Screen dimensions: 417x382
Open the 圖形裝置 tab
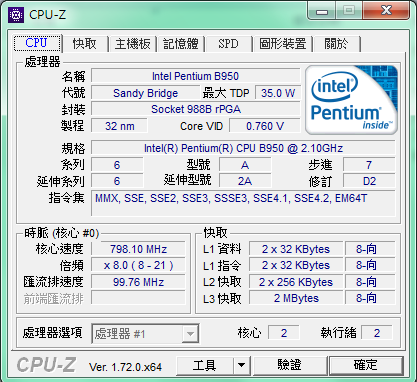[x=283, y=44]
